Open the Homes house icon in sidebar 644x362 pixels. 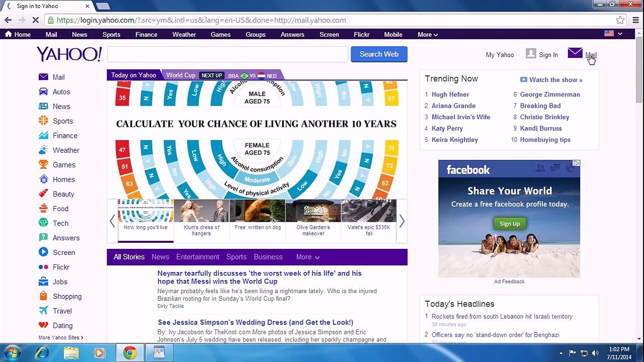coord(43,179)
